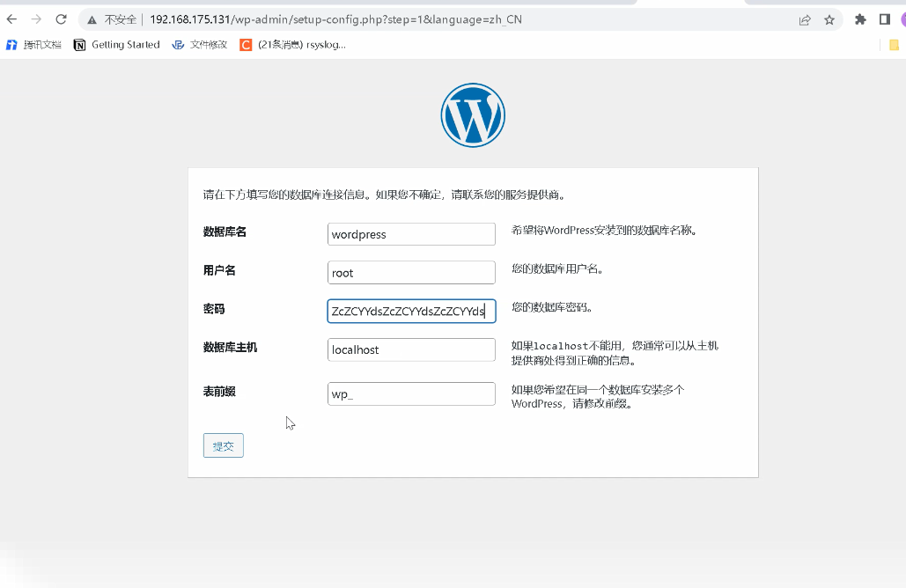Bookmark this page with the star icon
Viewport: 906px width, 588px height.
[829, 20]
